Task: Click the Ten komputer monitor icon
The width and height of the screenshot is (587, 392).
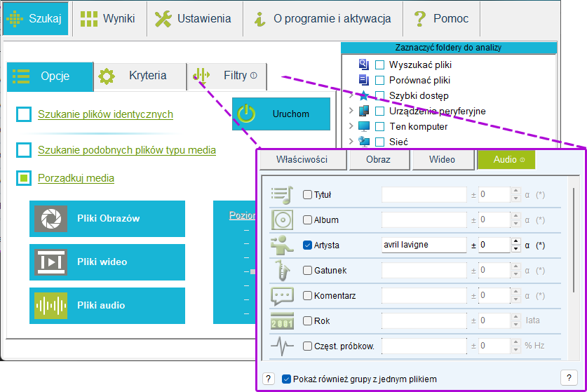Action: (x=364, y=126)
